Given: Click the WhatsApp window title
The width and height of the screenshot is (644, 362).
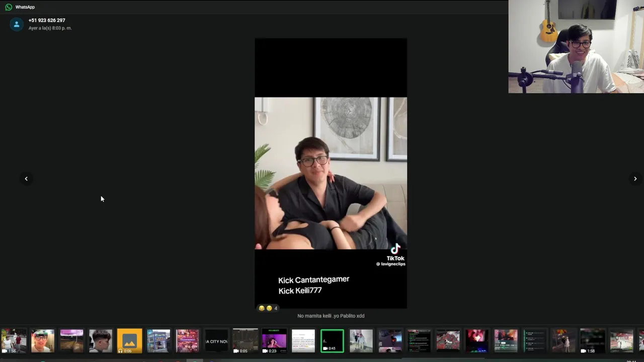Looking at the screenshot, I should click(x=25, y=7).
